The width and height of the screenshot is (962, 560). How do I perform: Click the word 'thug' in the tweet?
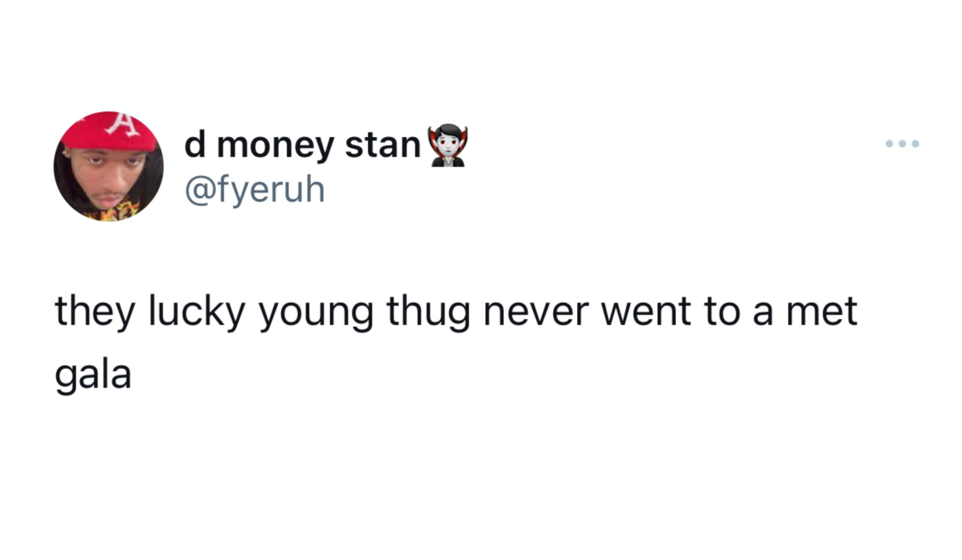(x=428, y=313)
